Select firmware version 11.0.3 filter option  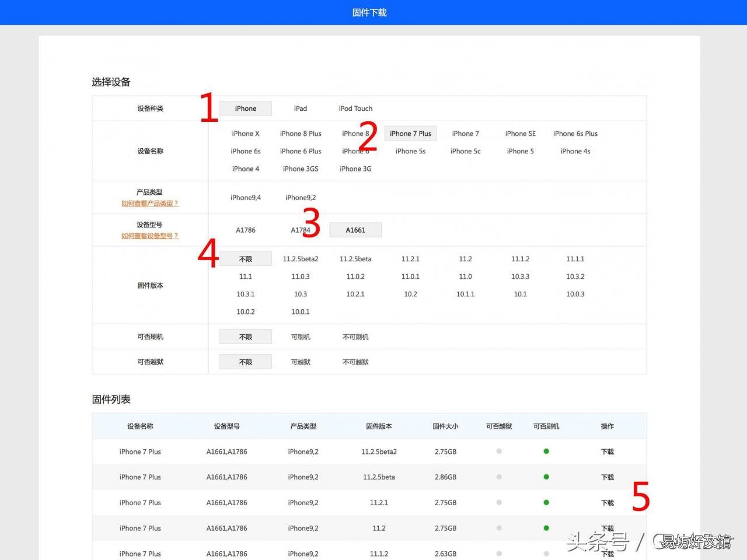(301, 276)
